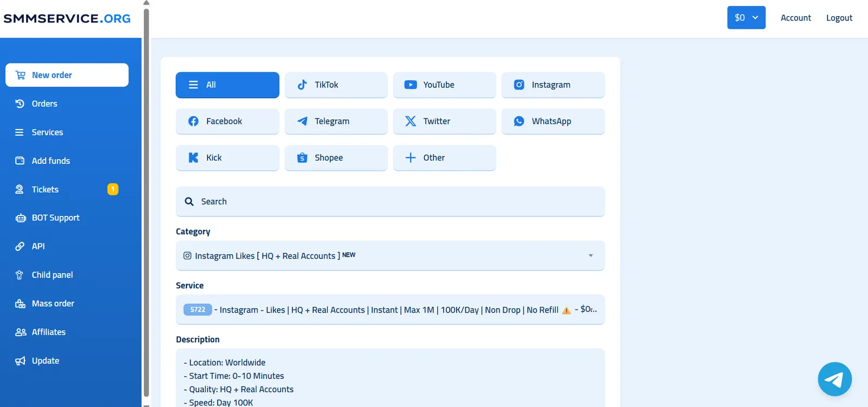The width and height of the screenshot is (868, 407).
Task: Click "Start Time: 0-10 Minutes" text
Action: 234,376
